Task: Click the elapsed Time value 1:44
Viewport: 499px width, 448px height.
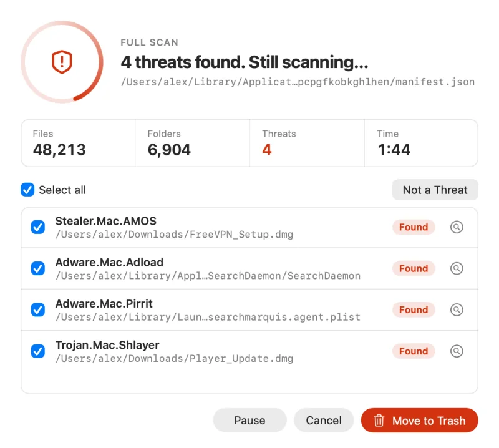Action: 394,150
